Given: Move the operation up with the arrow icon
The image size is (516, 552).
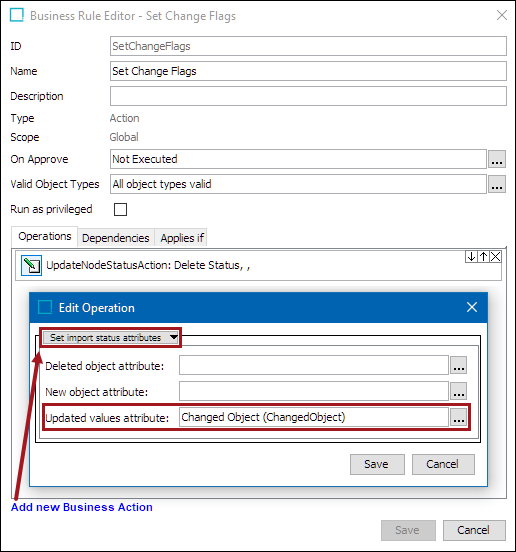Looking at the screenshot, I should [x=483, y=257].
